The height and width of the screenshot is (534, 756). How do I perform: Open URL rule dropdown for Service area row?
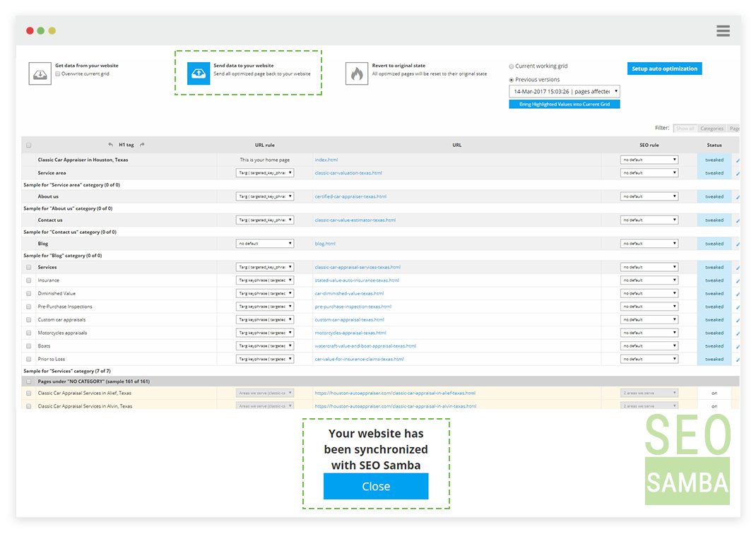click(265, 172)
